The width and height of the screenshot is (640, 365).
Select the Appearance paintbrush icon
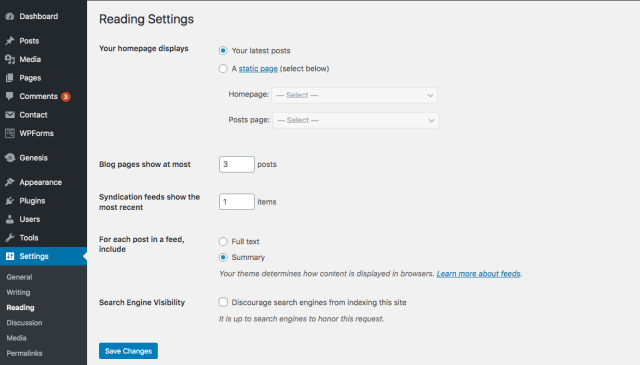coord(10,182)
